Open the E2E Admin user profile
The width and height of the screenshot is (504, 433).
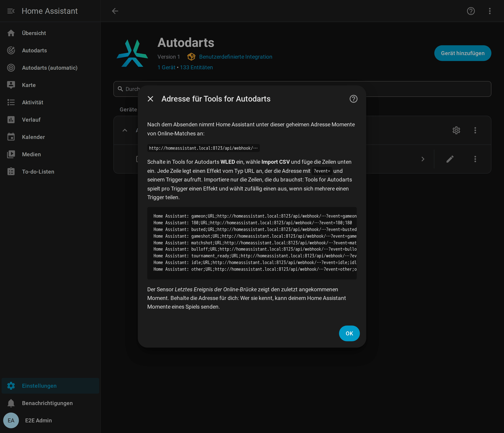[50, 420]
